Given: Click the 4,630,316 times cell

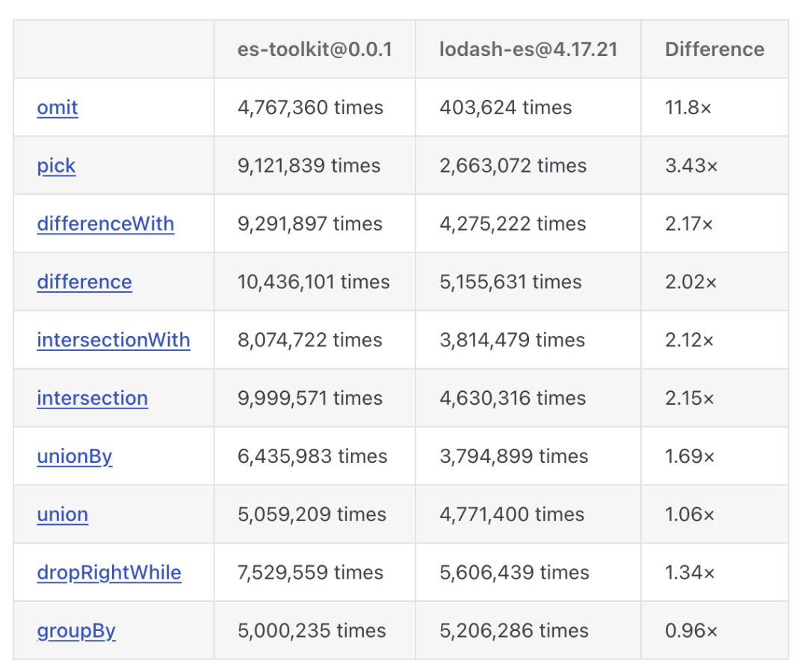Looking at the screenshot, I should click(x=528, y=398).
